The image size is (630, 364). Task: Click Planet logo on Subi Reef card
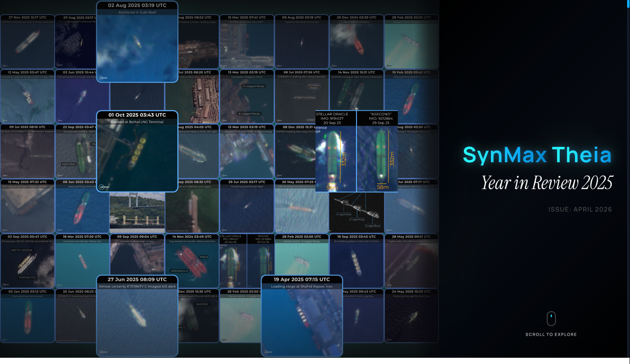pos(103,78)
